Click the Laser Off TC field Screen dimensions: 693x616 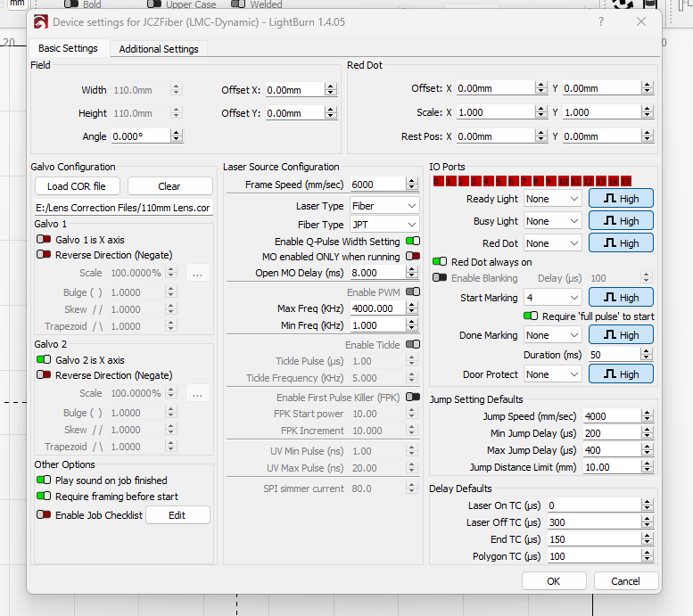(x=594, y=522)
